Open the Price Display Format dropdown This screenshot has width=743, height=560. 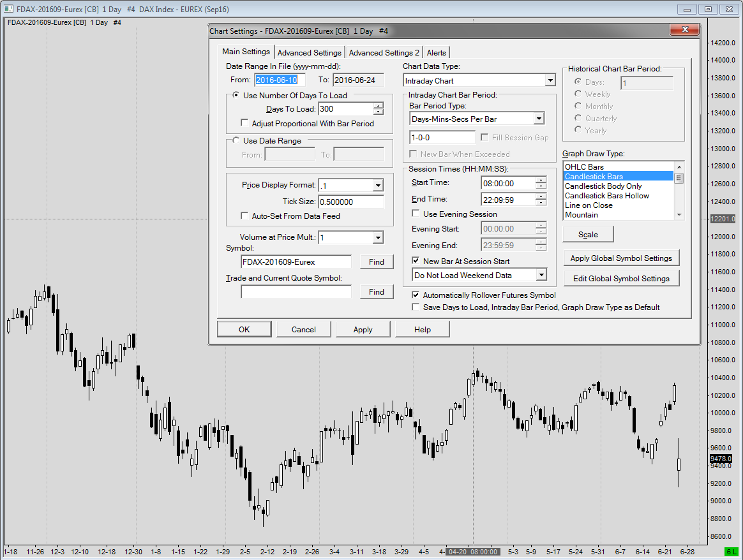(x=377, y=186)
